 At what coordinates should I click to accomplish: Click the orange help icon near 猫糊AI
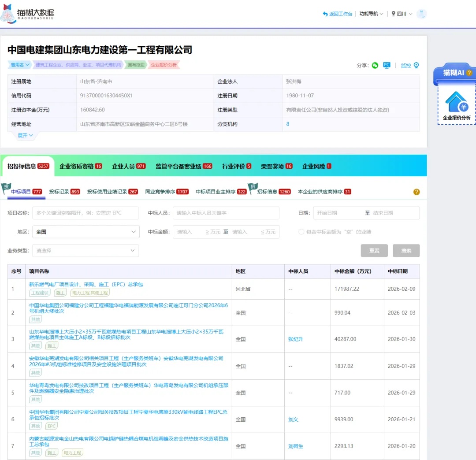click(469, 73)
